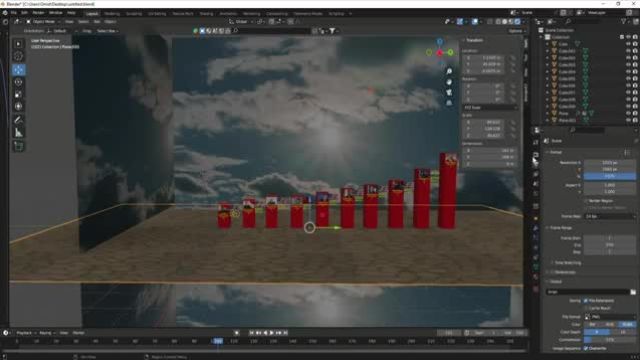Click the timeline current frame marker
Image resolution: width=640 pixels, height=360 pixels.
point(218,340)
